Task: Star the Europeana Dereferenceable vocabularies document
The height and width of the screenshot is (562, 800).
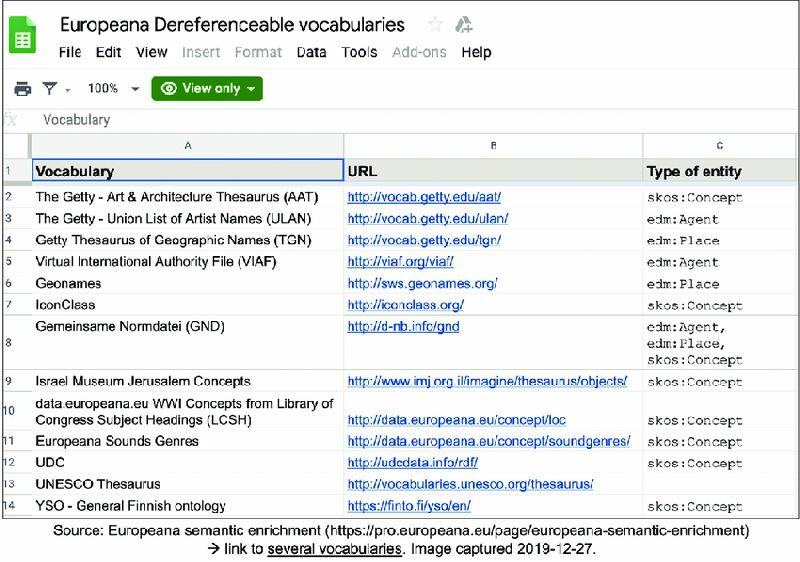Action: pos(435,24)
